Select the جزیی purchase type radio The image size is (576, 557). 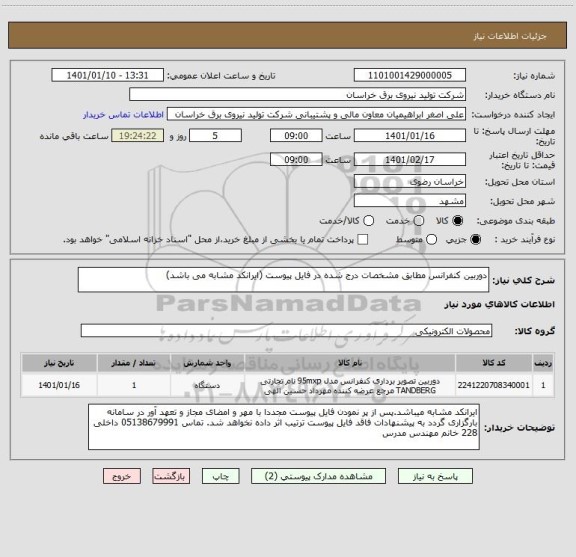pyautogui.click(x=475, y=240)
